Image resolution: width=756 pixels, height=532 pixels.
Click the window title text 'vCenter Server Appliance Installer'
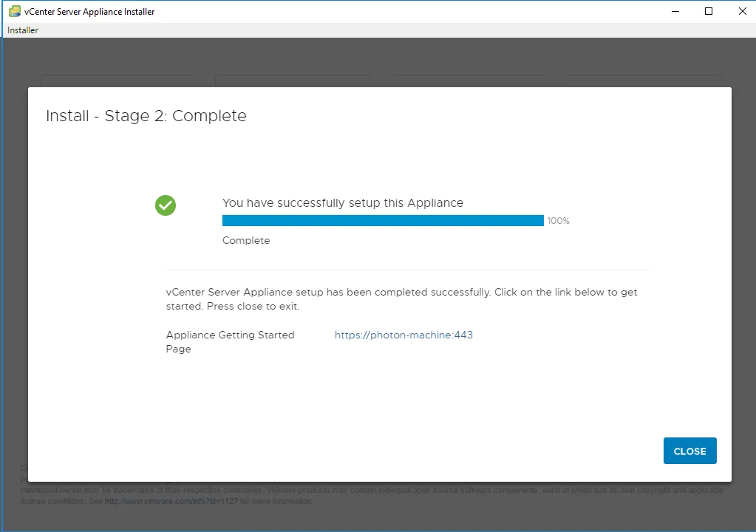pyautogui.click(x=89, y=12)
